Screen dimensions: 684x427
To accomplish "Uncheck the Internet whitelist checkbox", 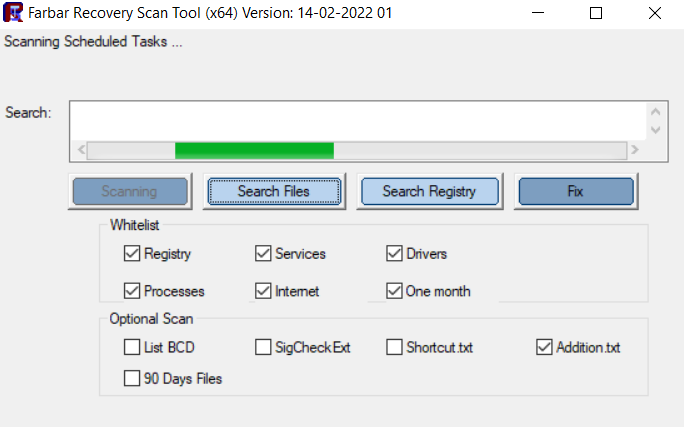I will coord(263,291).
